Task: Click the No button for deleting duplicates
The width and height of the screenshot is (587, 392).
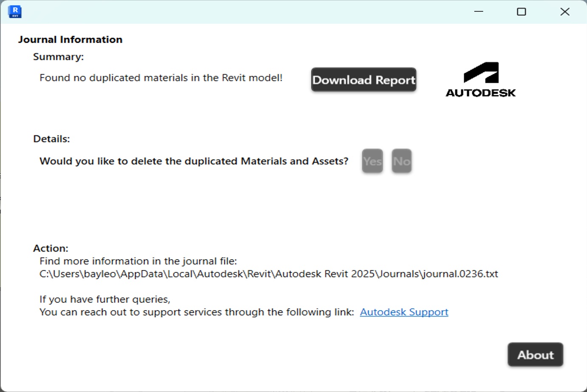Action: 401,161
